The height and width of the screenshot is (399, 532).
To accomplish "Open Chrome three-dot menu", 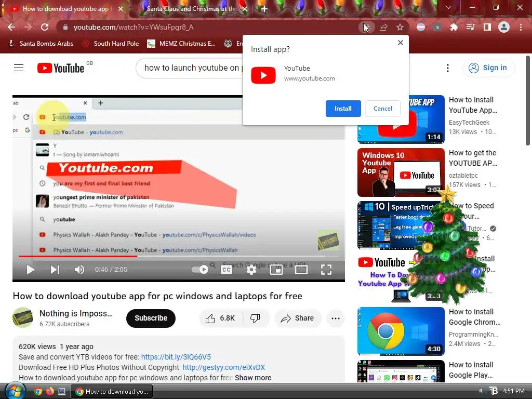I will tap(521, 27).
